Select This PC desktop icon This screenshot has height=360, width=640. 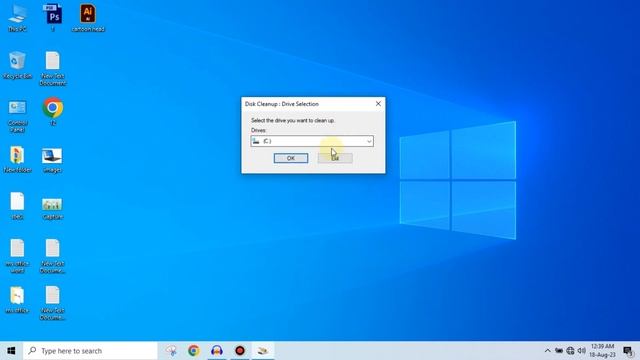tap(18, 18)
